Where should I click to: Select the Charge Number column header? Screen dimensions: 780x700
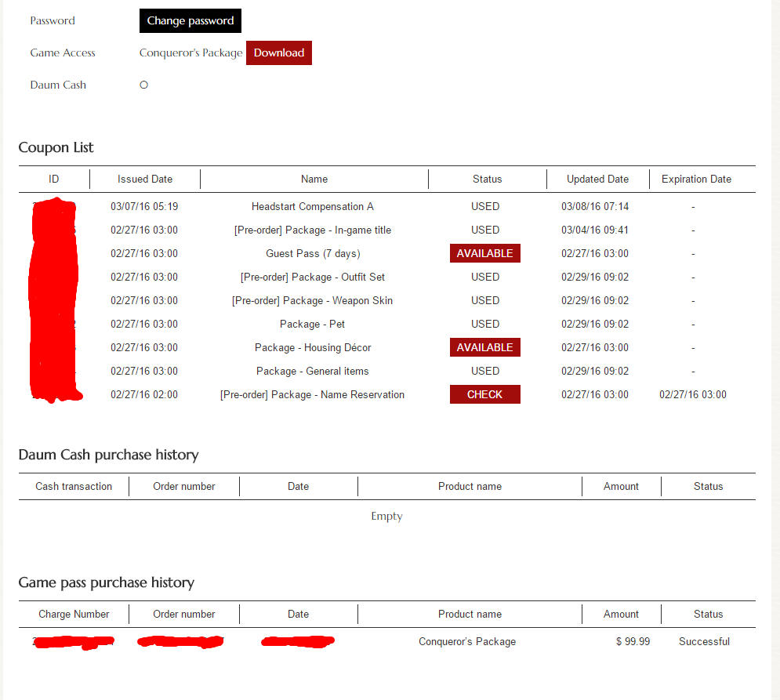(74, 615)
